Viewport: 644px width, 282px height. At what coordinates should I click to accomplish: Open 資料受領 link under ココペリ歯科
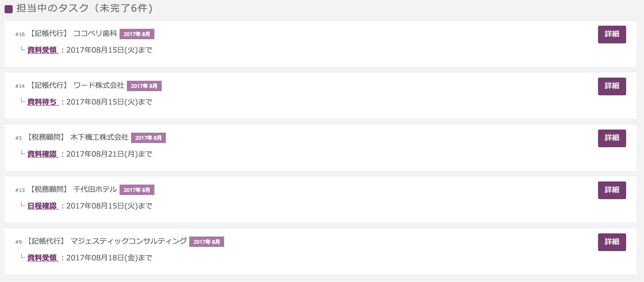(42, 50)
